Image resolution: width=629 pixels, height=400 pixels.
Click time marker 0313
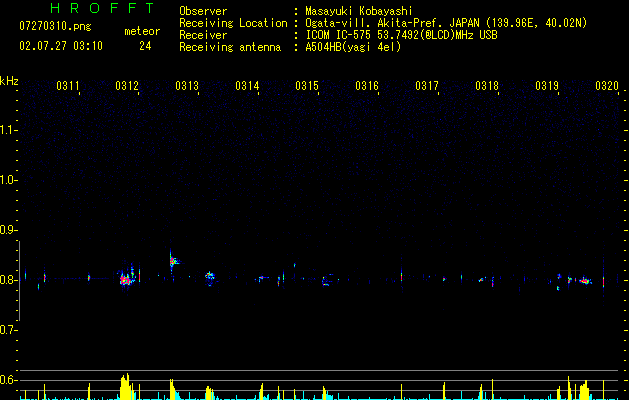[187, 86]
